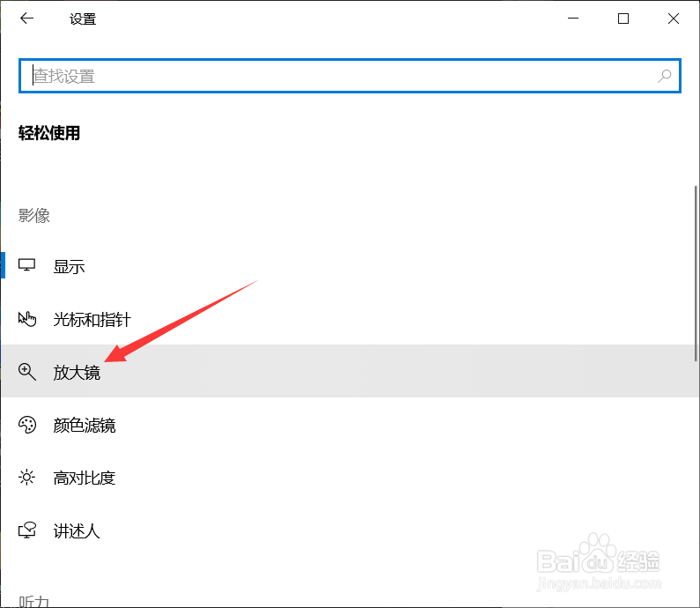Focus the 查找设置 search field

click(x=350, y=76)
